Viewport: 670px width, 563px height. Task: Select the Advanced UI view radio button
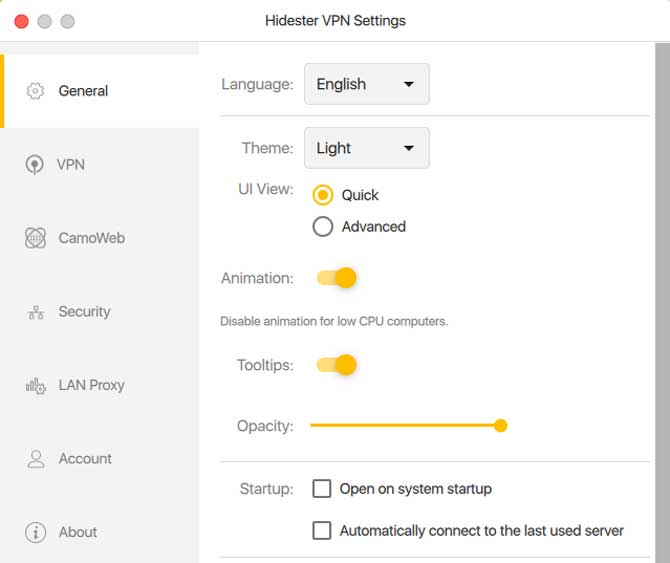pyautogui.click(x=323, y=227)
